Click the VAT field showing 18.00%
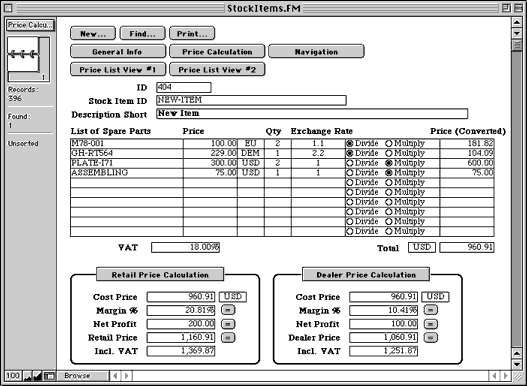The height and width of the screenshot is (386, 527). pos(186,247)
